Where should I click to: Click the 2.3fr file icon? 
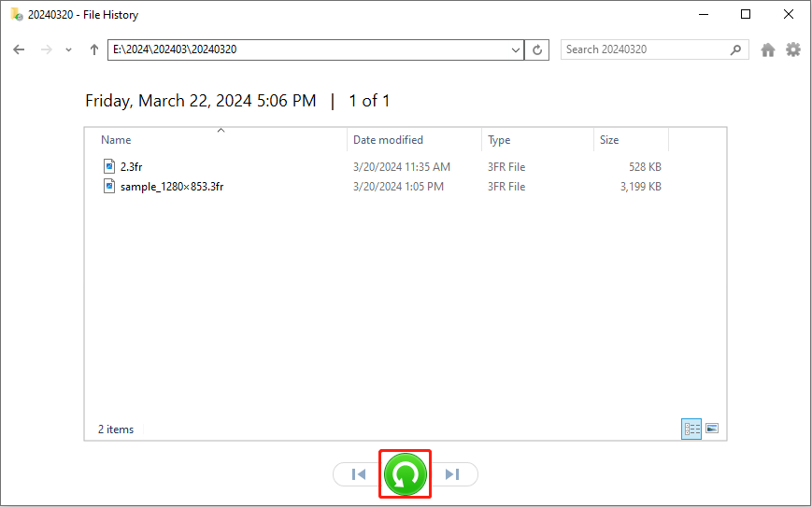108,166
